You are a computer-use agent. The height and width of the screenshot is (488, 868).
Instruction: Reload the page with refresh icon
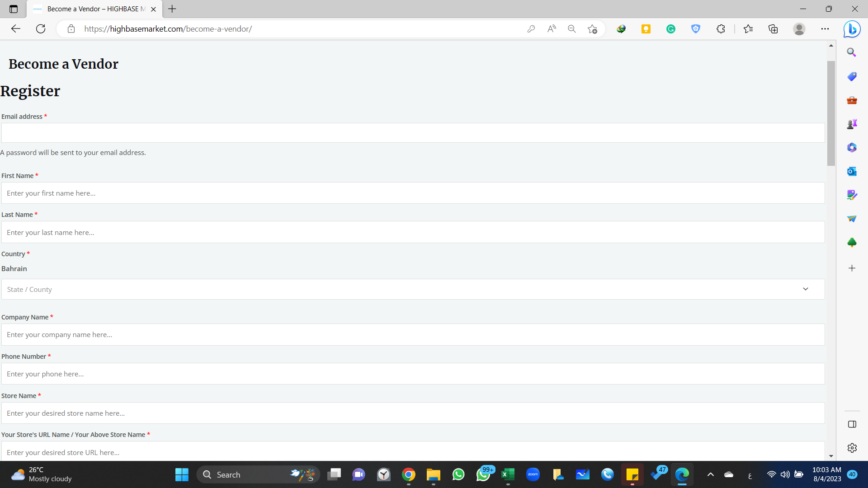[41, 29]
